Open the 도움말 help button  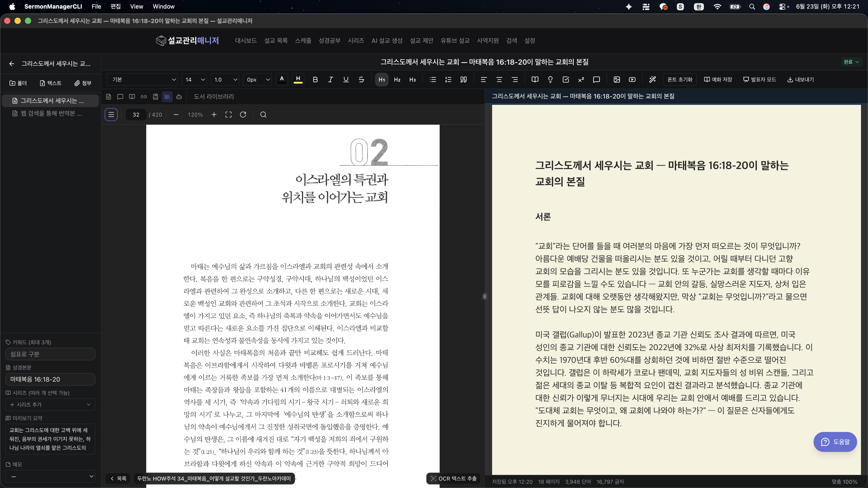coord(835,442)
